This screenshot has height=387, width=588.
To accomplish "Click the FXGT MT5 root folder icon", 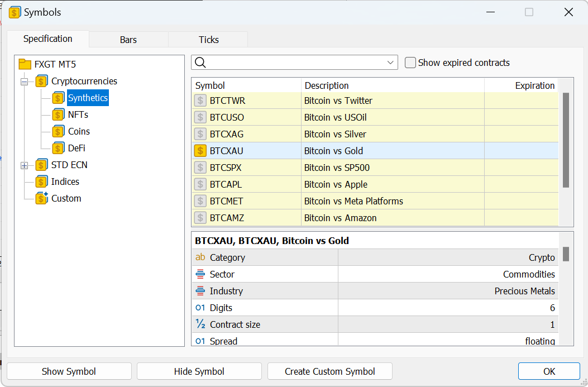I will 25,64.
